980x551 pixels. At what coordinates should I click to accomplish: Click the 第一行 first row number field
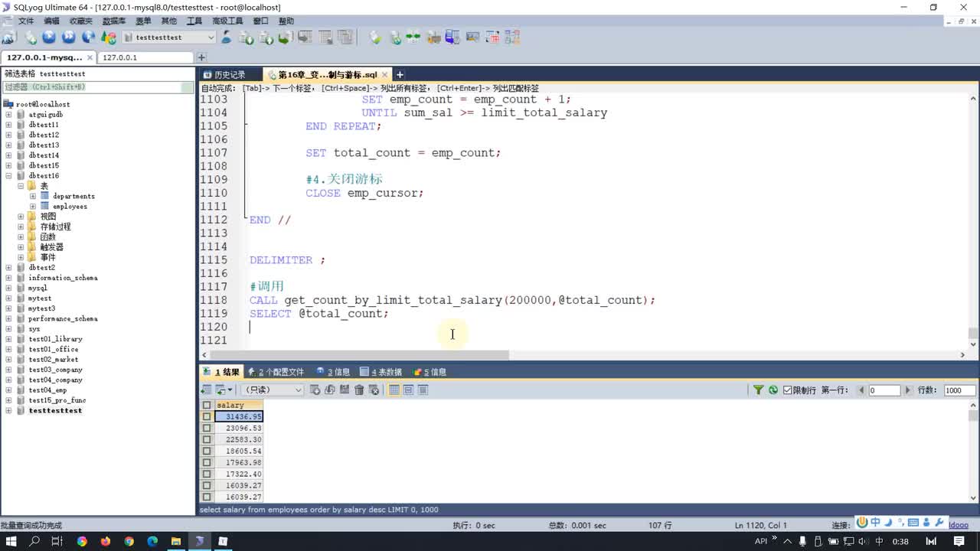click(884, 390)
